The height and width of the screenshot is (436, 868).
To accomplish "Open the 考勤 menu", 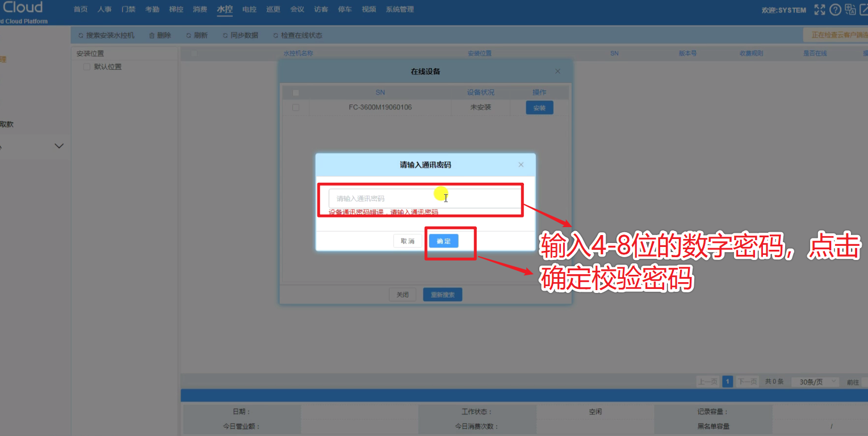I will click(x=152, y=10).
